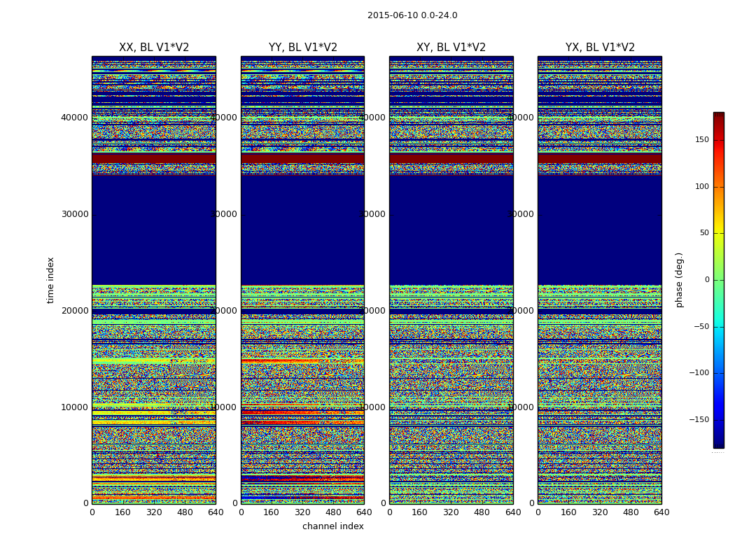Select the XY, BL V1*V2 subplot title
This screenshot has height=560, width=735.
[451, 48]
